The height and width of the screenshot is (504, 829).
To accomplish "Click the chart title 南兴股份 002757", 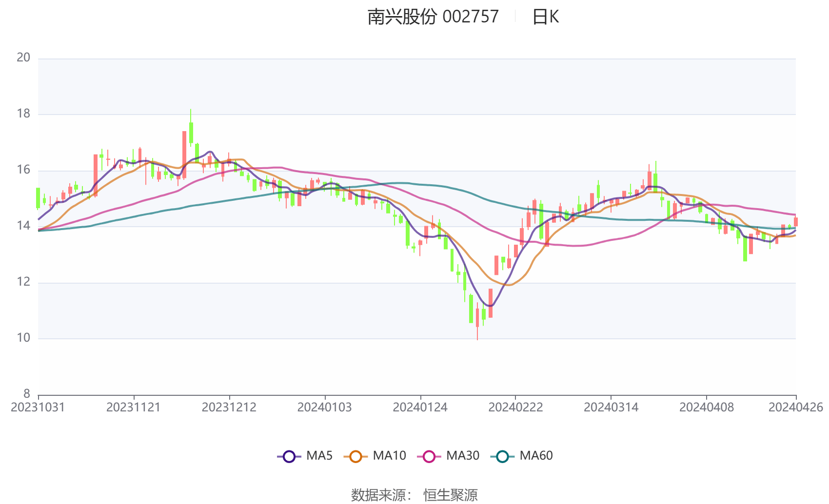I will click(433, 17).
